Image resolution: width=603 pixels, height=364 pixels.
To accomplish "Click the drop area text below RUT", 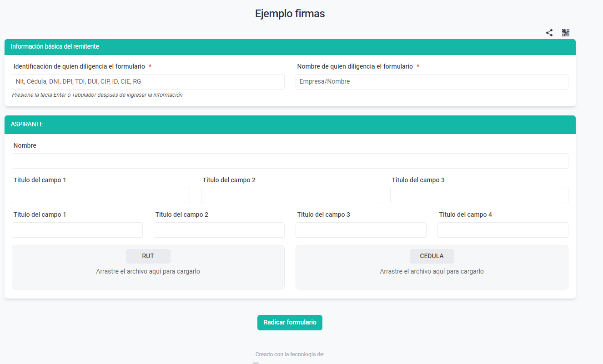I will tap(148, 271).
